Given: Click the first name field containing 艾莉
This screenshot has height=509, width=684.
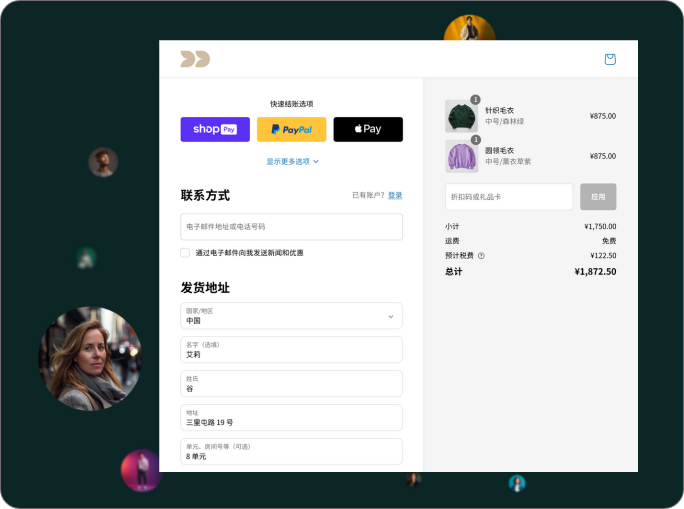Looking at the screenshot, I should click(292, 350).
